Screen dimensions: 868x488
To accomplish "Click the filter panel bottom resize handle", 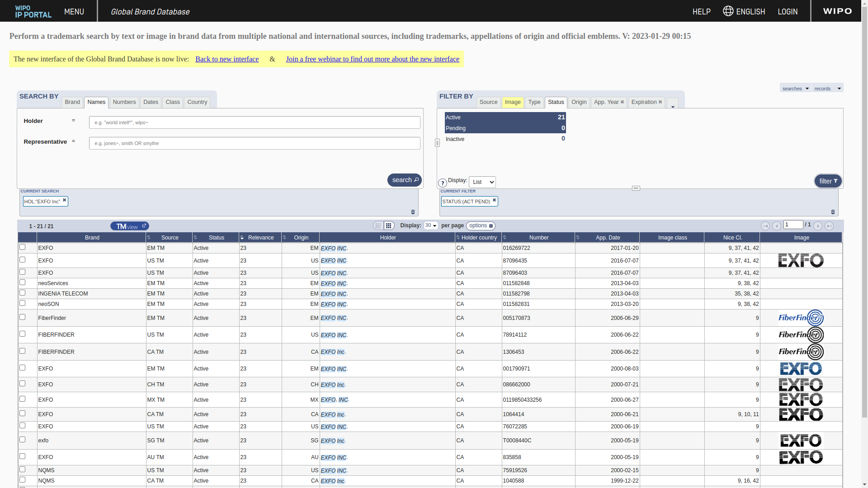I will pyautogui.click(x=636, y=188).
